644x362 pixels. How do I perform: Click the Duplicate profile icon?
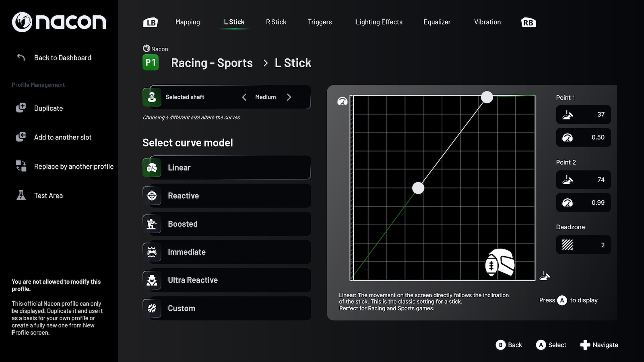pyautogui.click(x=21, y=108)
